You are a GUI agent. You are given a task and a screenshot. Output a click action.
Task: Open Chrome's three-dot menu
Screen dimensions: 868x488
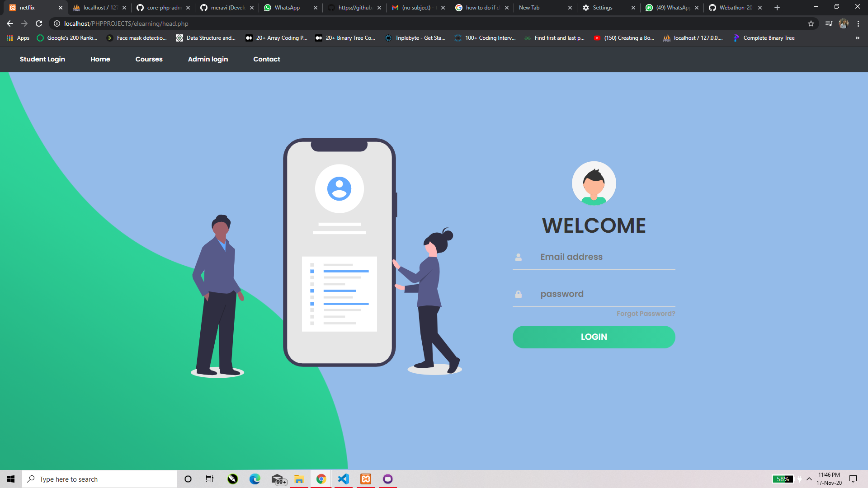tap(858, 23)
